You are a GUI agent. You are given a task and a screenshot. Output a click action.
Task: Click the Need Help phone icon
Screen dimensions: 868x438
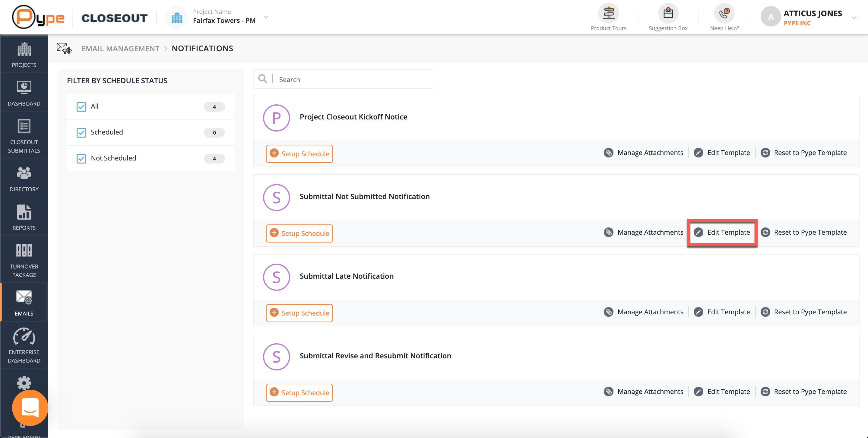point(724,14)
